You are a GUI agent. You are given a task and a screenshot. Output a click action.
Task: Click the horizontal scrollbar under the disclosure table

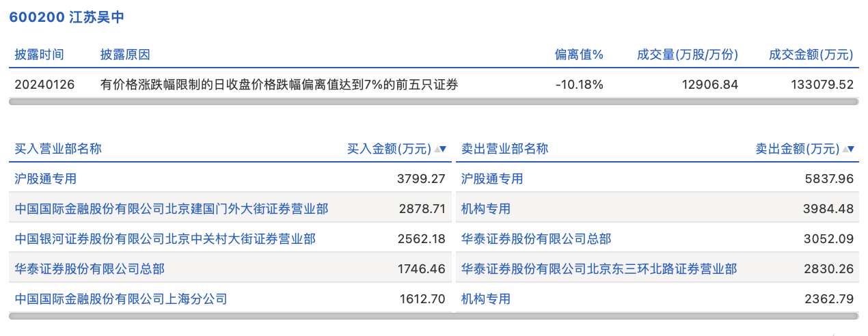(434, 102)
